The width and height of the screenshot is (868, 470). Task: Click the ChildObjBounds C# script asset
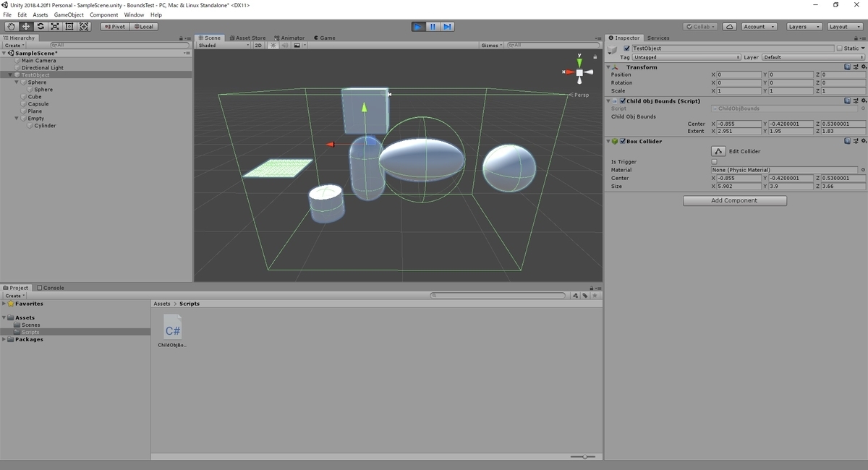point(173,331)
